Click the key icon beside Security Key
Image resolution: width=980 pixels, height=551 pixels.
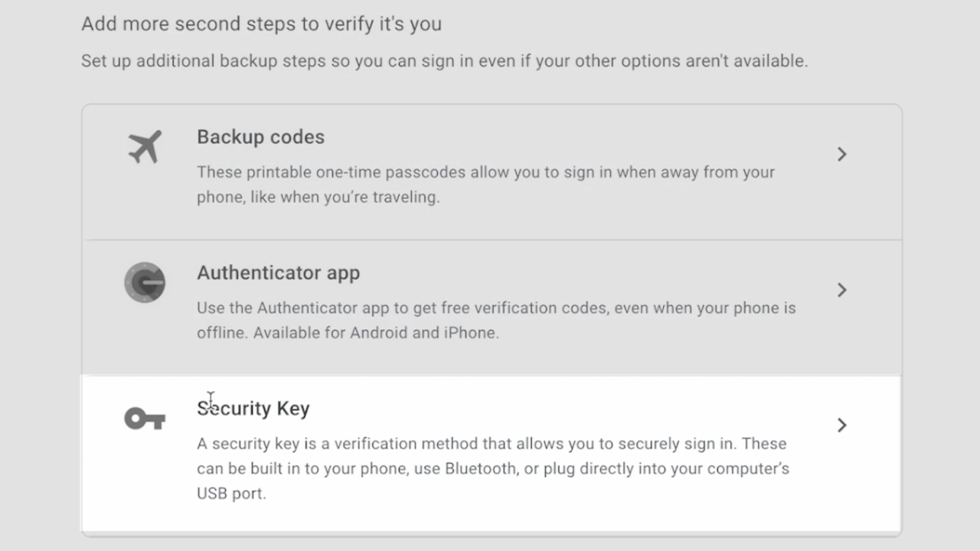(145, 419)
